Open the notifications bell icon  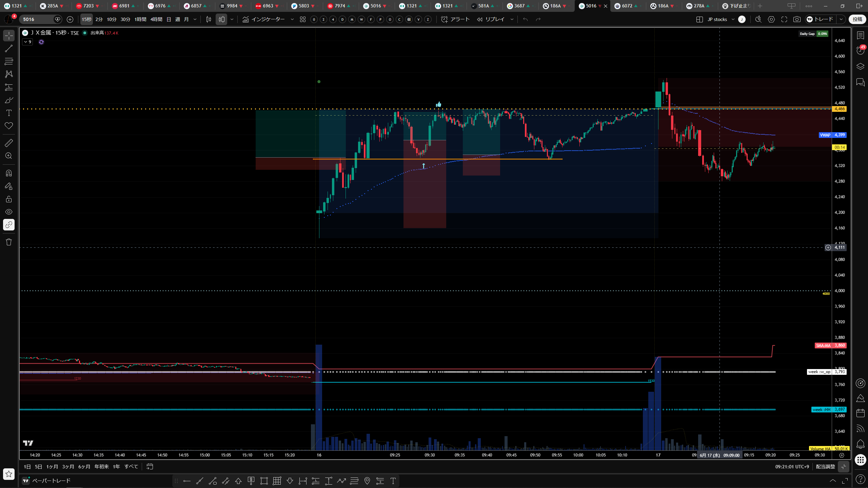coord(861,444)
